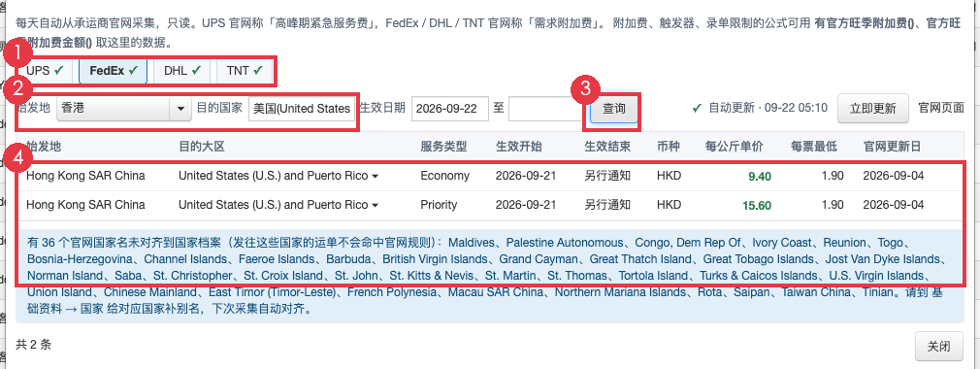This screenshot has height=369, width=980.
Task: Click the empty end date field after 至
Action: 545,108
